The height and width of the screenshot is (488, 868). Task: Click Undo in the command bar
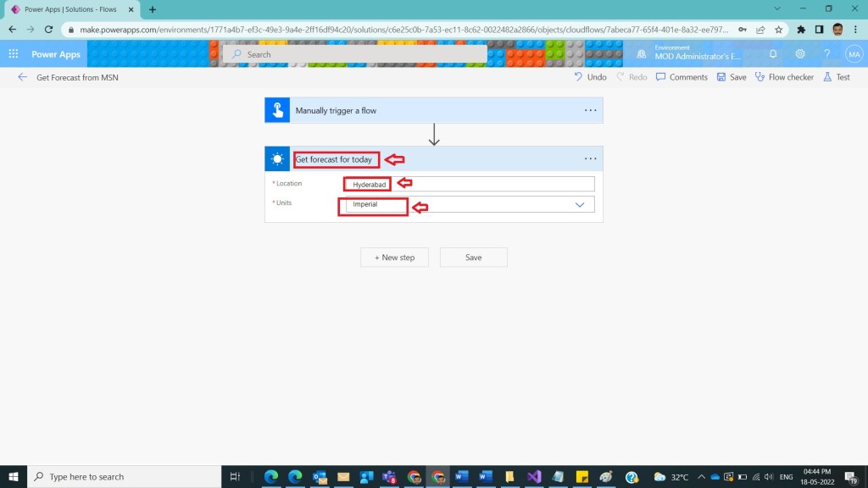[x=590, y=77]
